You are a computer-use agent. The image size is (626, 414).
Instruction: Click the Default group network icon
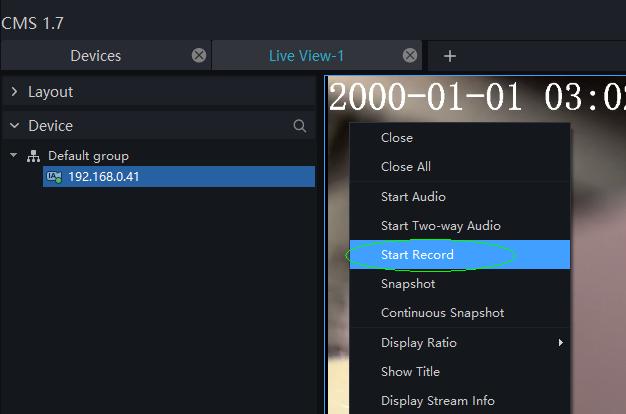[34, 156]
